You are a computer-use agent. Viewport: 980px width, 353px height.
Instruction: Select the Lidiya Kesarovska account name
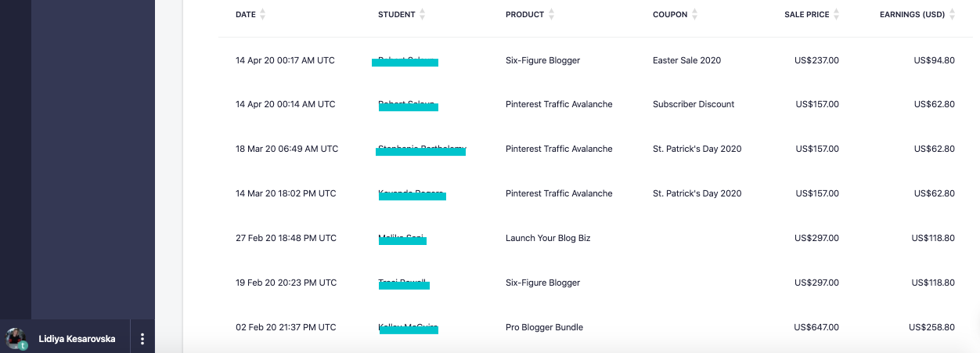click(x=77, y=339)
